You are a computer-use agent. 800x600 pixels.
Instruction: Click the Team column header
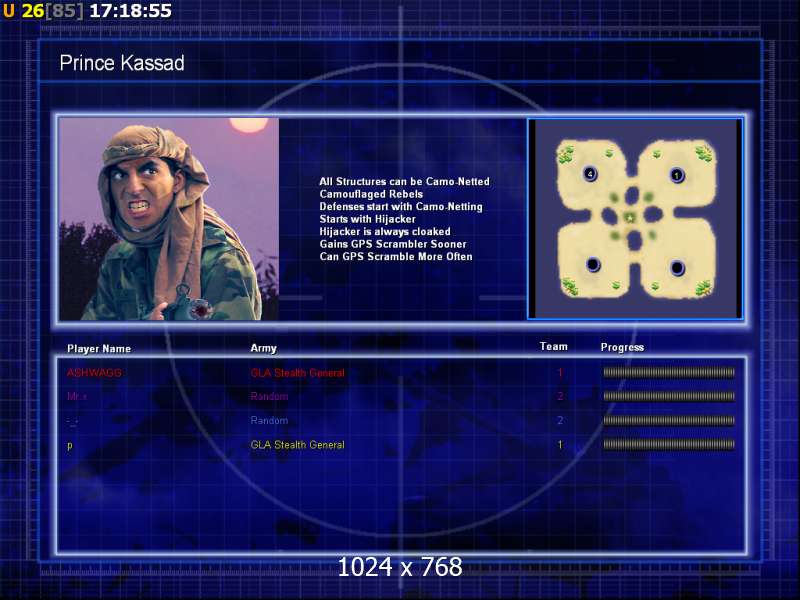point(554,346)
